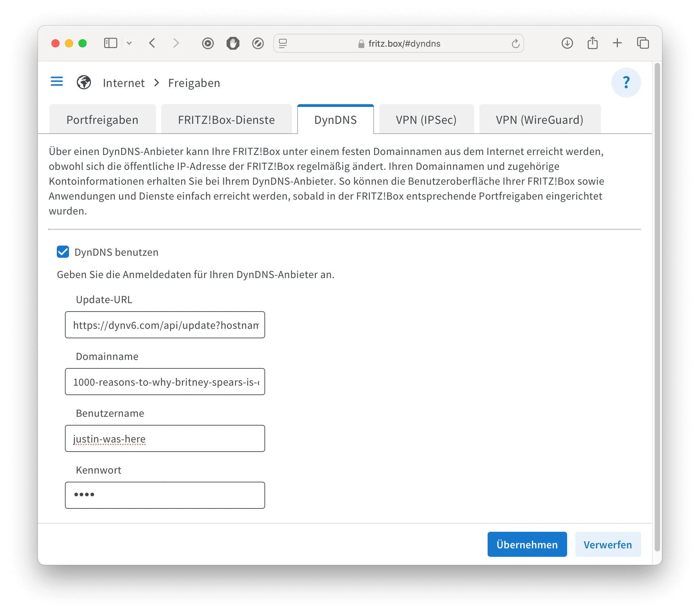Switch to the Portfreigaben tab
The image size is (700, 615).
point(102,120)
